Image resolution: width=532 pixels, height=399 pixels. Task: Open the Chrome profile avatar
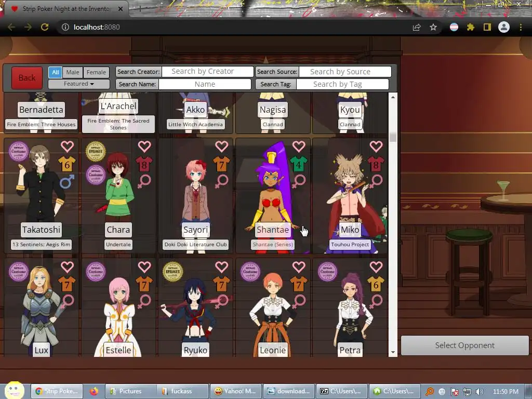(x=504, y=27)
